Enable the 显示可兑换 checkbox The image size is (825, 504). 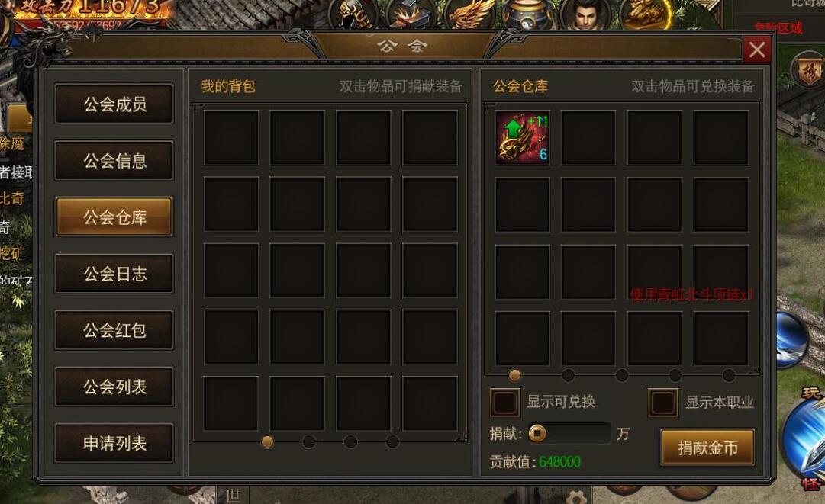(504, 402)
